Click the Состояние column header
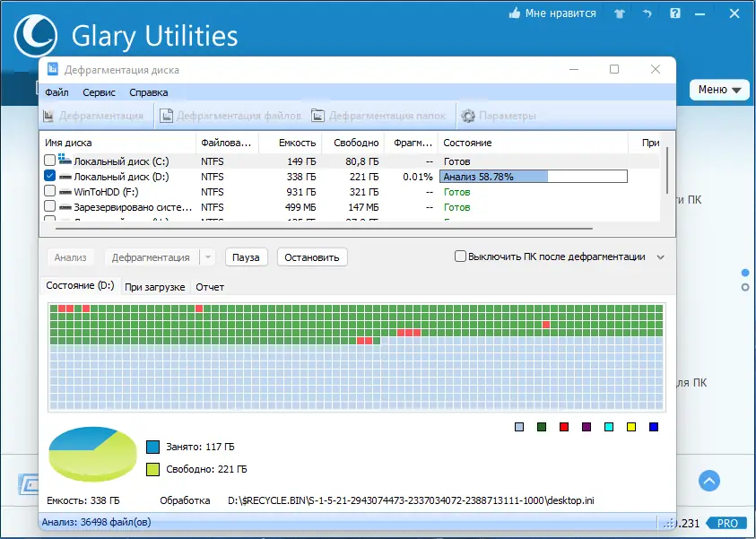 pyautogui.click(x=533, y=143)
